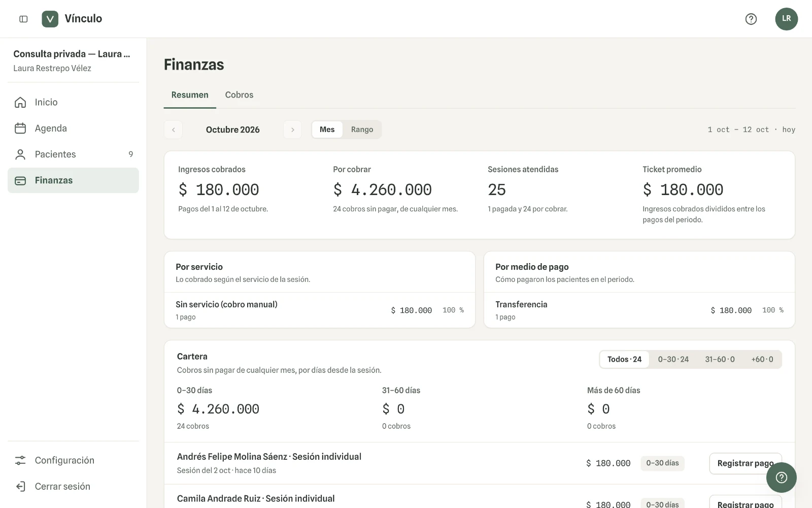This screenshot has width=812, height=508.
Task: Select the Mes period toggle
Action: [x=327, y=130]
